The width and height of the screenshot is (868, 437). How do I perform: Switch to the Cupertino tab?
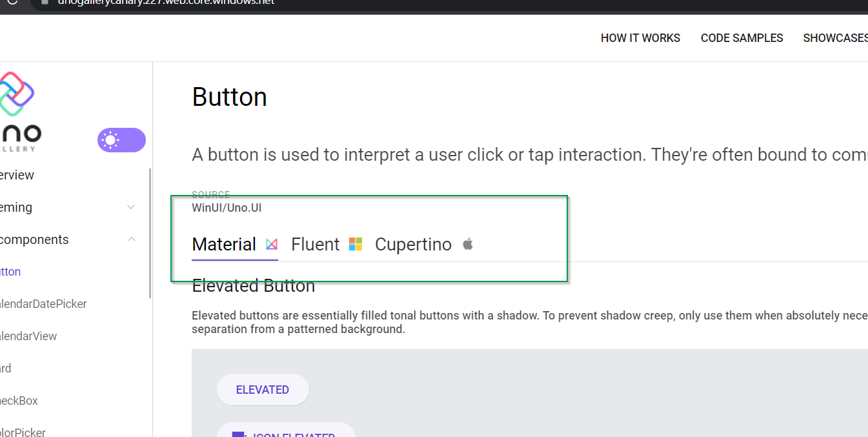(413, 244)
